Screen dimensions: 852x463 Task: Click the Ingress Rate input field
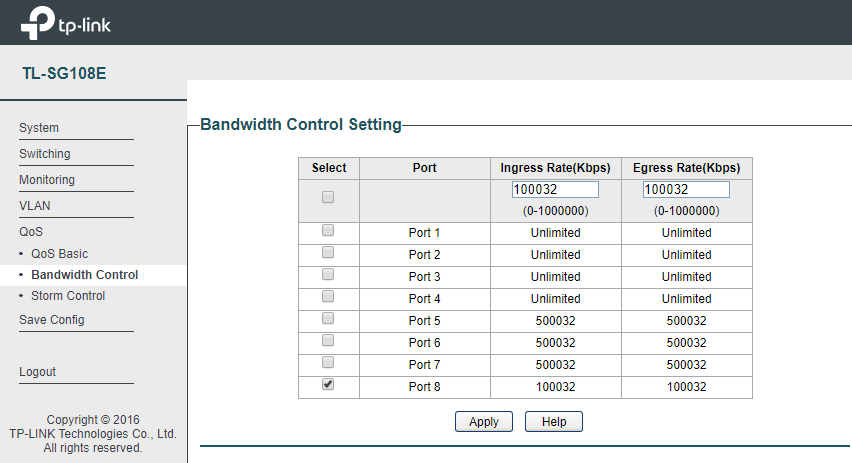[555, 190]
